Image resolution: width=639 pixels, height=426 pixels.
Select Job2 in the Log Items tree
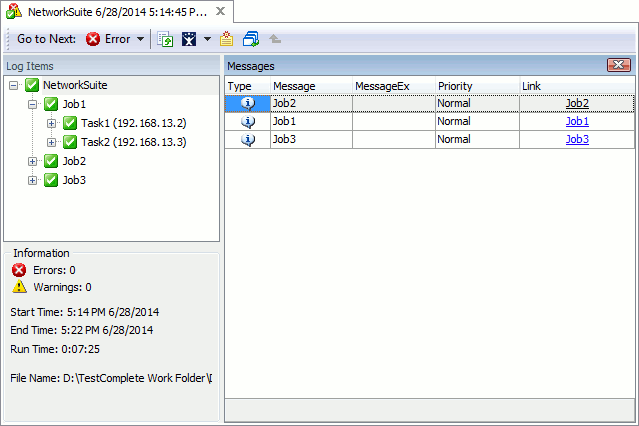click(x=74, y=161)
